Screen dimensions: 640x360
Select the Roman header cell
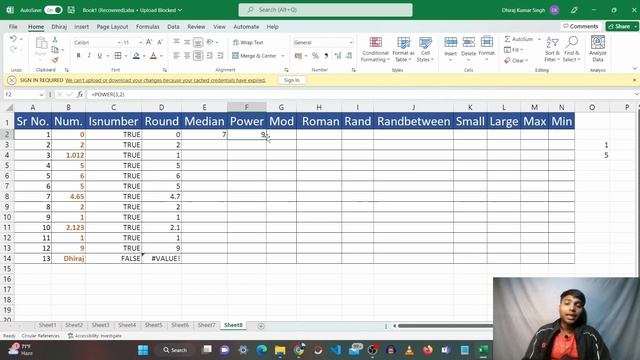[320, 121]
